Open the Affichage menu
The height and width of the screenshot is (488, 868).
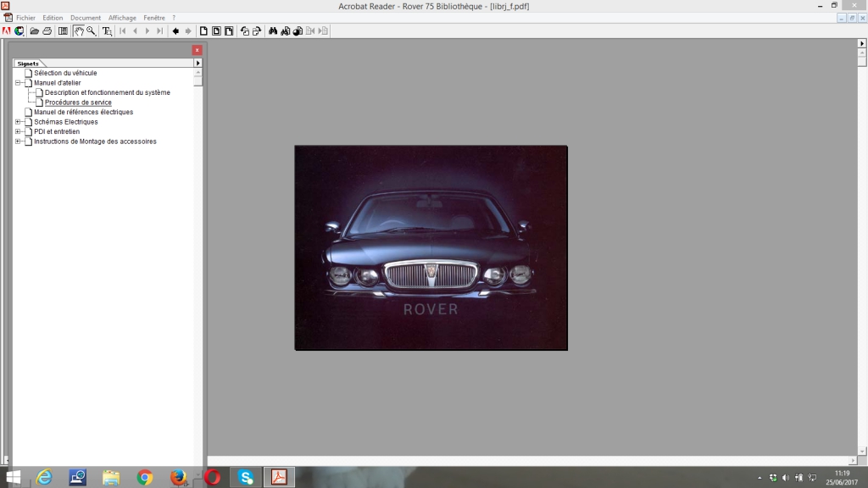click(x=122, y=18)
